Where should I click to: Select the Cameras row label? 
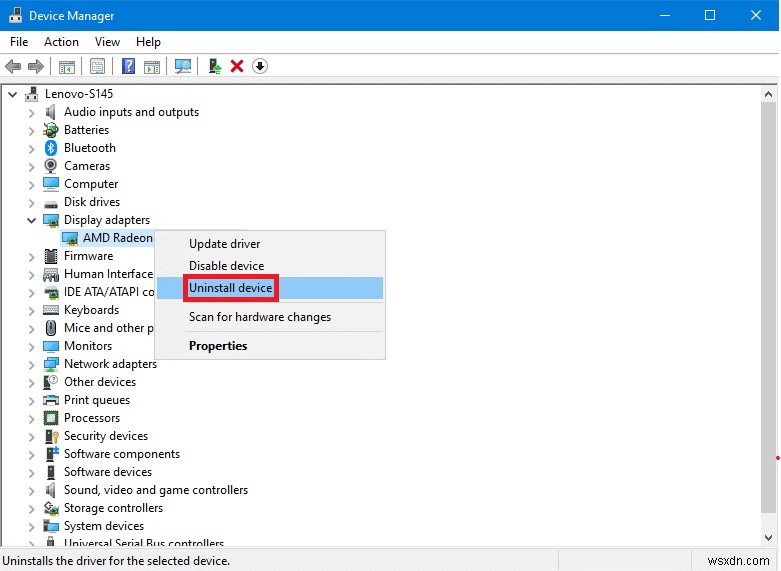[87, 166]
